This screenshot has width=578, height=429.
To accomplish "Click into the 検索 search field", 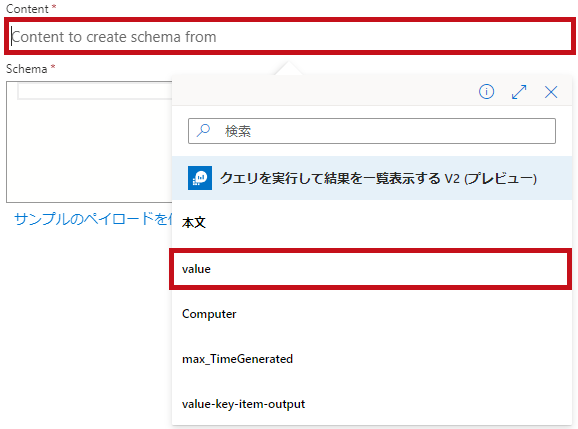I will coord(372,131).
